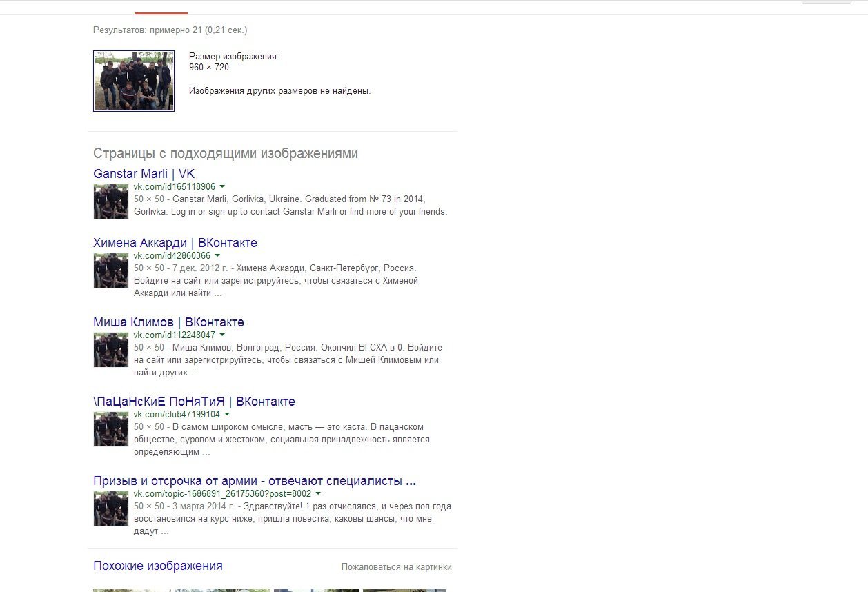
Task: Click thumbnail beside Химена Аккарди result
Action: 111,270
